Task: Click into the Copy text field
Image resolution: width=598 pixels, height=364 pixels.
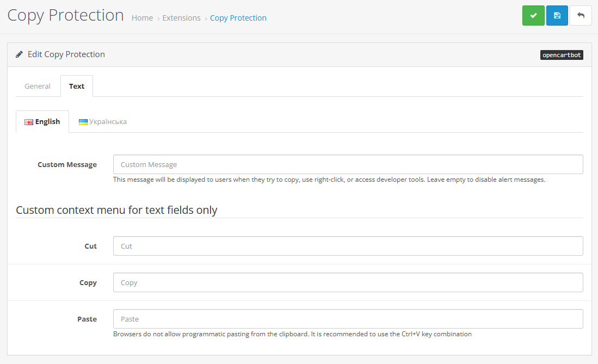Action: (x=348, y=282)
